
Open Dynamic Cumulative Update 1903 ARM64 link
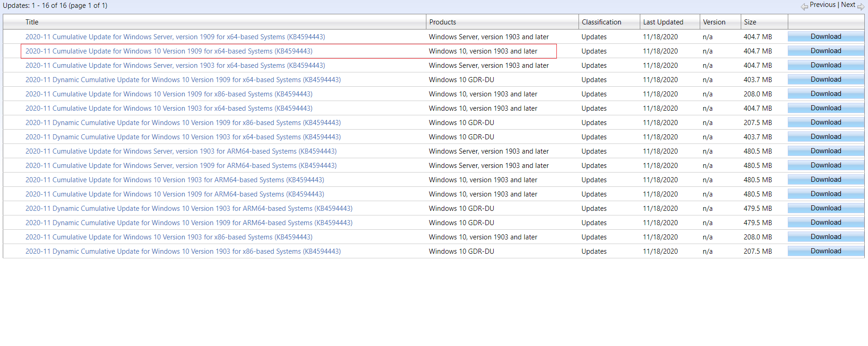click(189, 209)
